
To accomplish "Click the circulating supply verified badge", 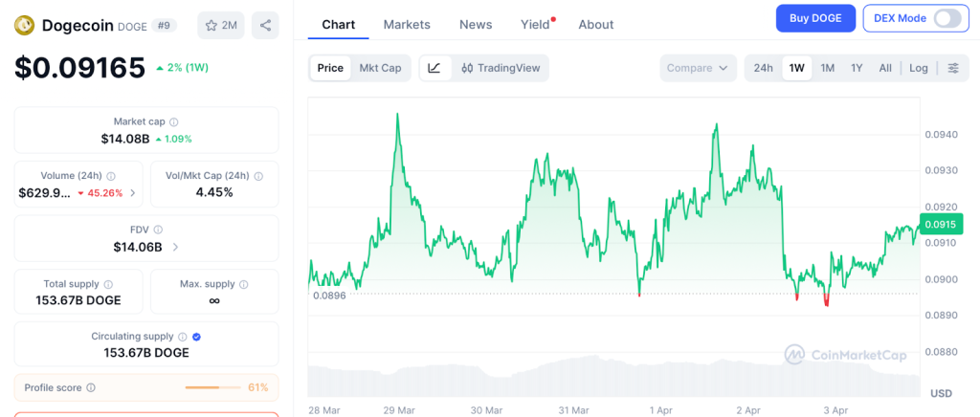I will (x=196, y=337).
